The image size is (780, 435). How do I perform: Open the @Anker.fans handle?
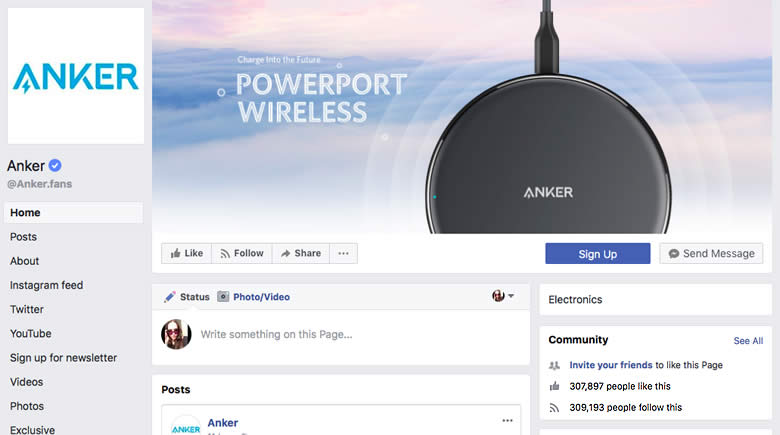[39, 184]
